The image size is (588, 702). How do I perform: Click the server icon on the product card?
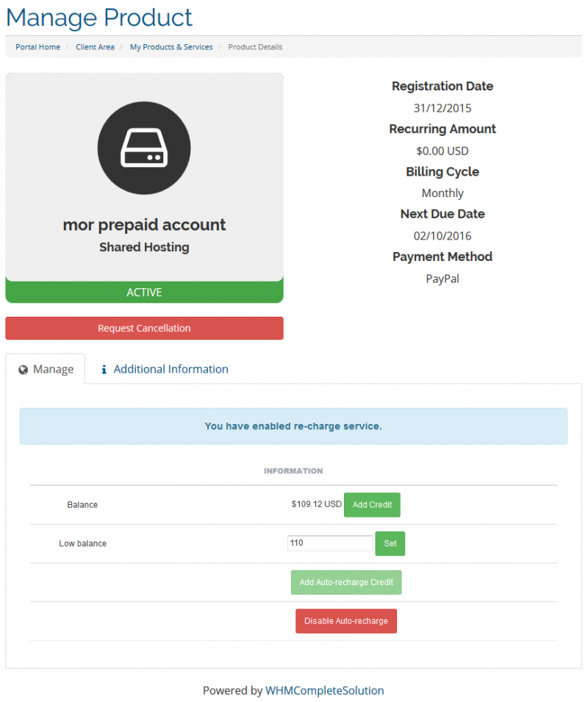(144, 148)
